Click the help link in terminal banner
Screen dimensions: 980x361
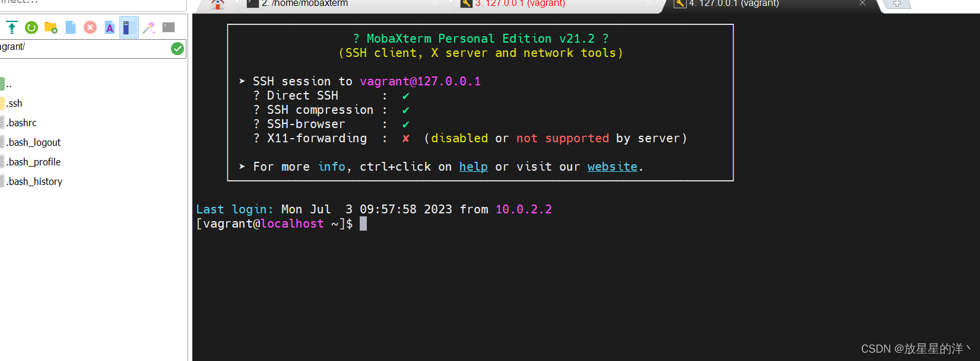click(473, 167)
